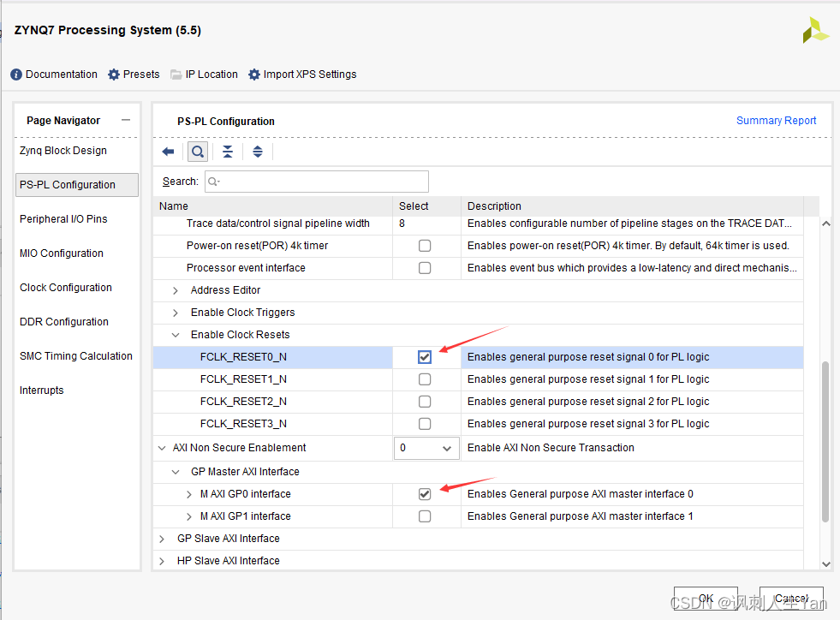Click vertical scrollbar thumb in configuration table
Image resolution: width=840 pixels, height=620 pixels.
pyautogui.click(x=825, y=442)
